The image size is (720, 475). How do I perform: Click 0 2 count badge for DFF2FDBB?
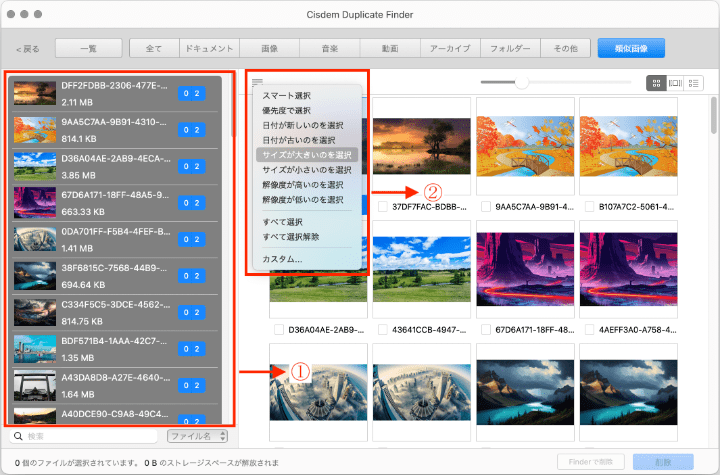click(191, 93)
